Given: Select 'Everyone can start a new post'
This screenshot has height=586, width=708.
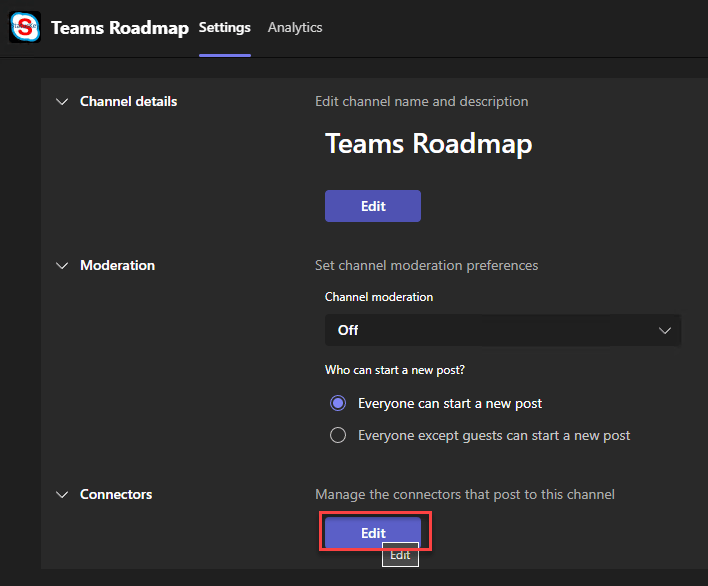Looking at the screenshot, I should (x=338, y=404).
